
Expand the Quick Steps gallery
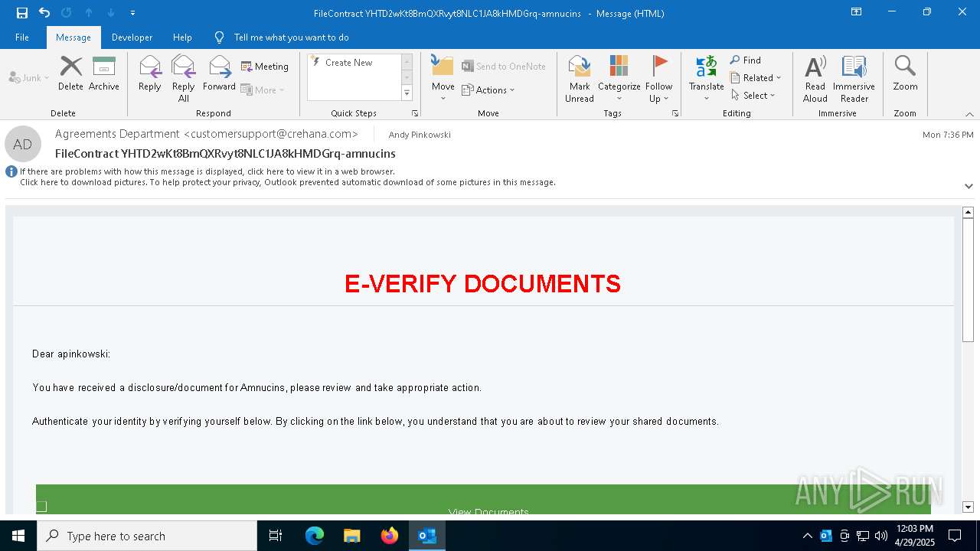(407, 93)
